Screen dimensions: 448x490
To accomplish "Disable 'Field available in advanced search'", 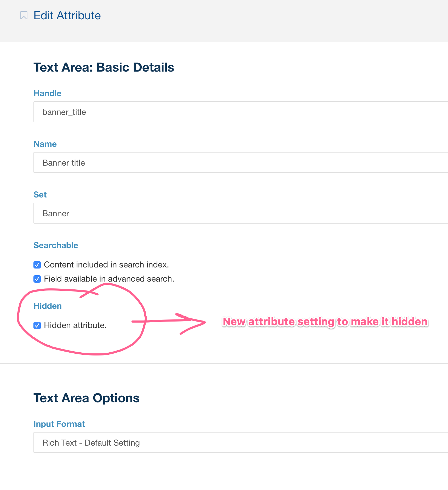I will click(x=37, y=279).
